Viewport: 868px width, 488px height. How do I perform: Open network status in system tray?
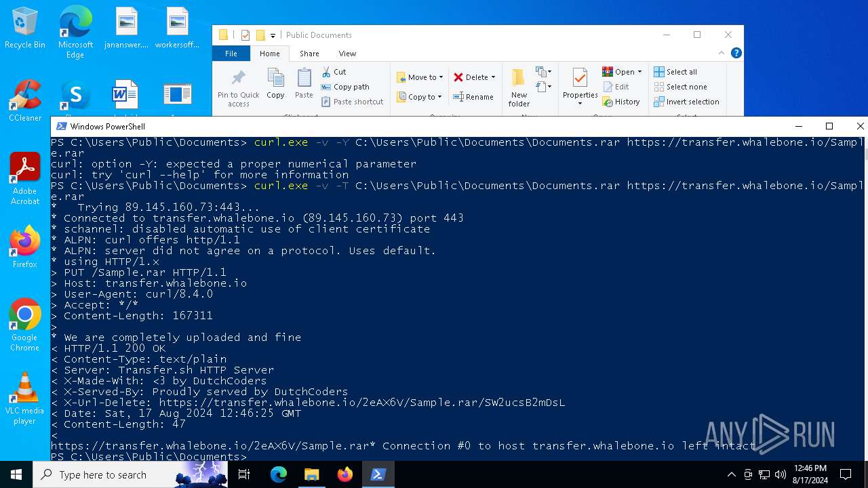point(764,474)
